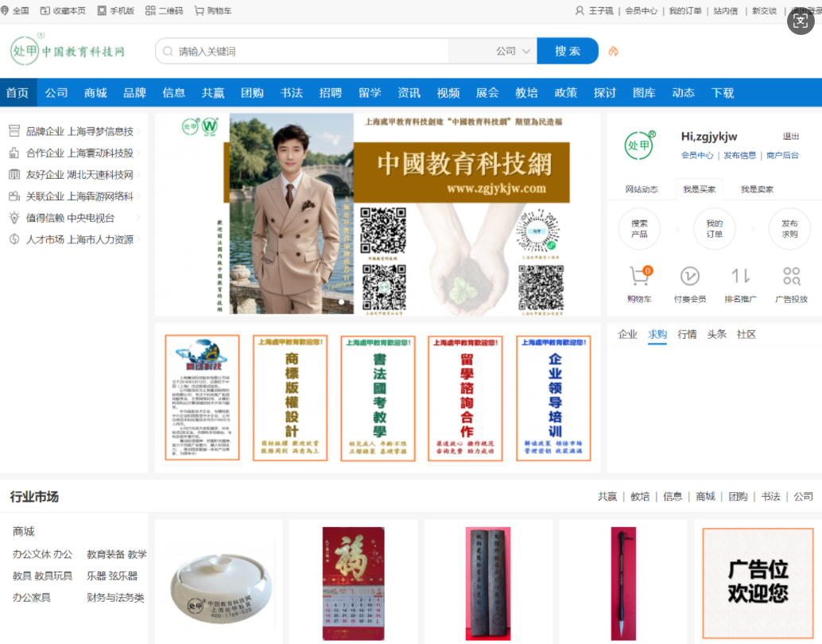Open the 购物车 cart icon with badge

pos(640,276)
